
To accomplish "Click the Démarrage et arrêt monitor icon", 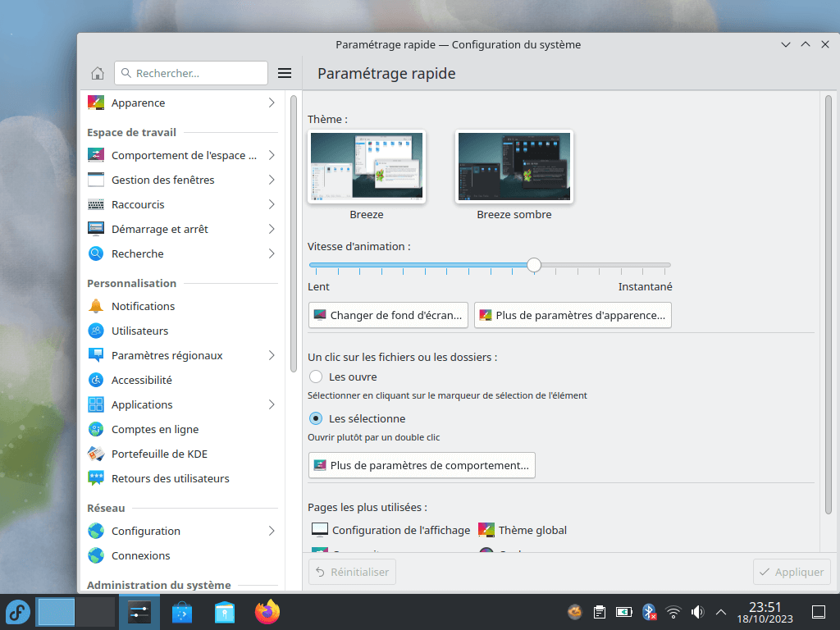I will click(96, 230).
